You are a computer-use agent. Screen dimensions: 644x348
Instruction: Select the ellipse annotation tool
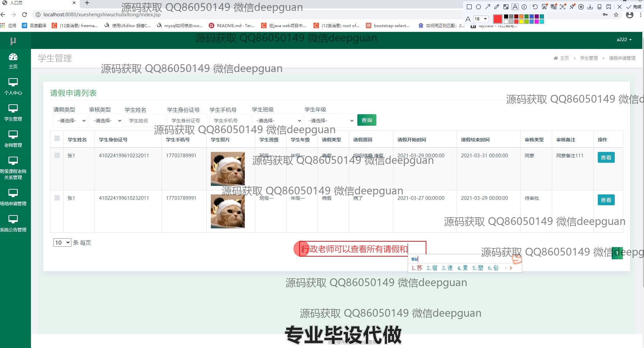click(478, 7)
